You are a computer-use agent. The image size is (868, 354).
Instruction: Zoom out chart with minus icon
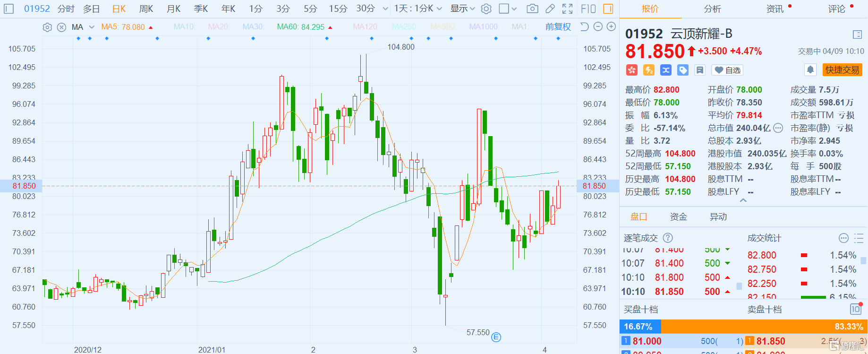pos(598,27)
